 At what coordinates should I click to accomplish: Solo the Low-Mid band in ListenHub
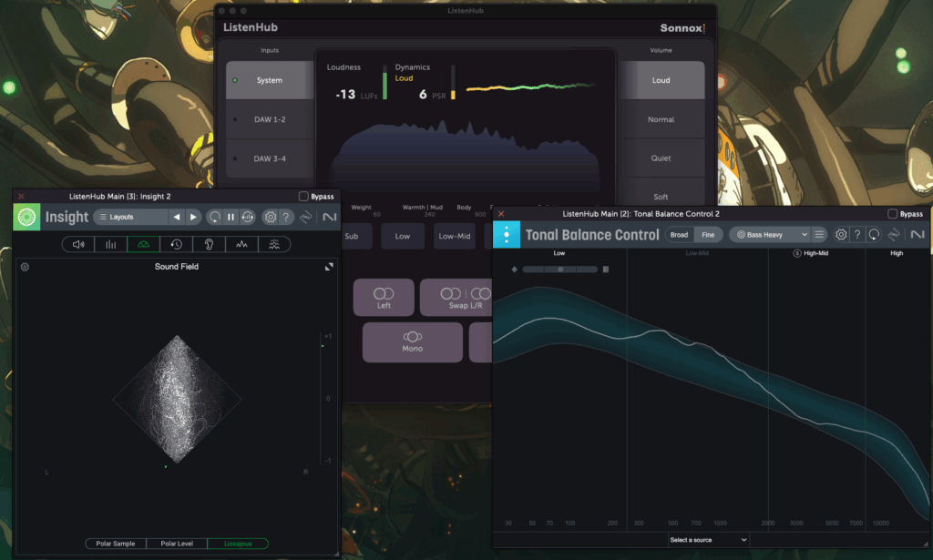coord(455,236)
